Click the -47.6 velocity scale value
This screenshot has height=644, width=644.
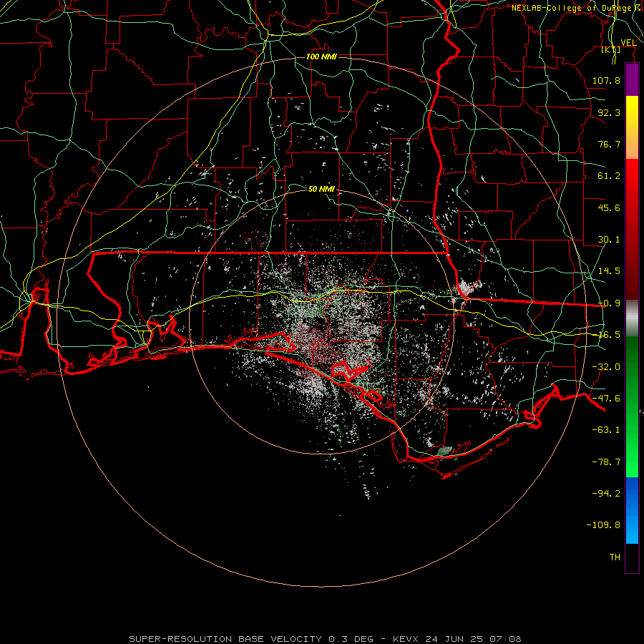[606, 399]
